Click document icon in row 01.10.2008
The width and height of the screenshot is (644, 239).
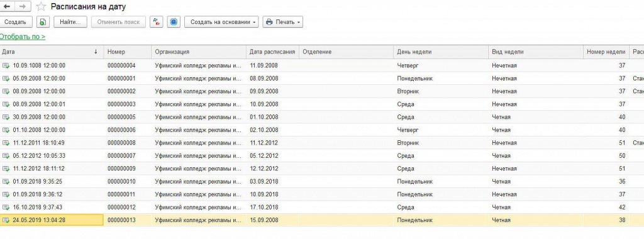pos(6,130)
